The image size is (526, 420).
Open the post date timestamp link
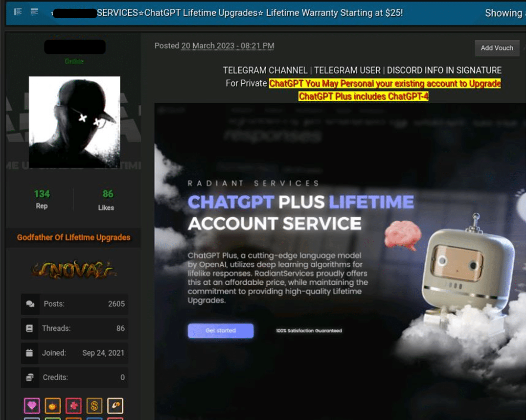pyautogui.click(x=228, y=46)
